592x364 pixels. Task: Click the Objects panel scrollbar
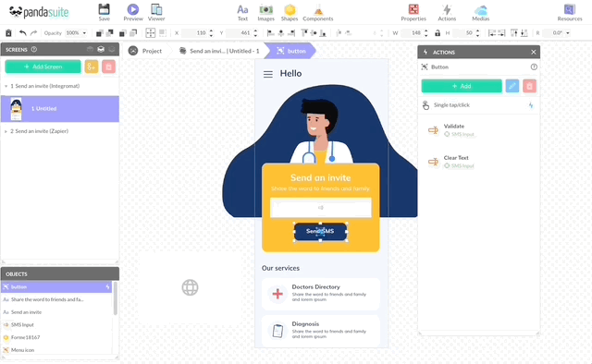tap(115, 298)
